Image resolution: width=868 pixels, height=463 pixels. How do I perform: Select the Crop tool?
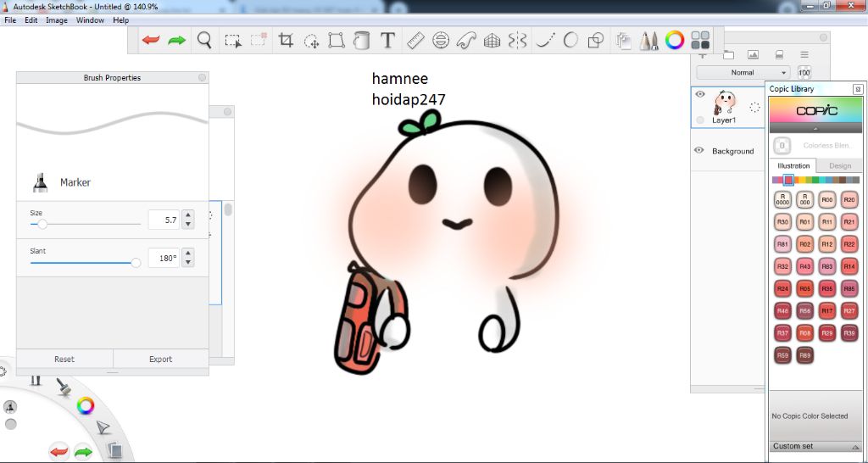(286, 40)
